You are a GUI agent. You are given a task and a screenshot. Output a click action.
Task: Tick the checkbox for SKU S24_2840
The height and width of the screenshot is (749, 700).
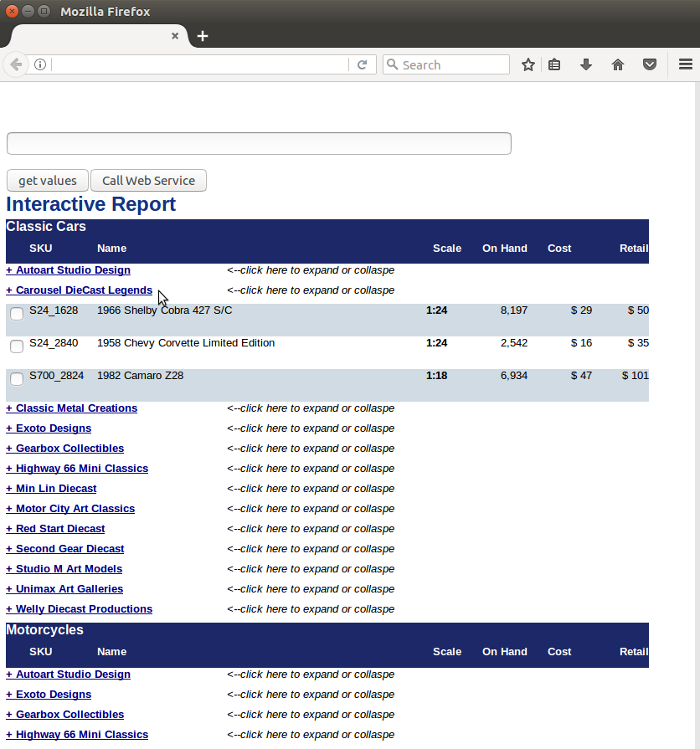pos(17,346)
